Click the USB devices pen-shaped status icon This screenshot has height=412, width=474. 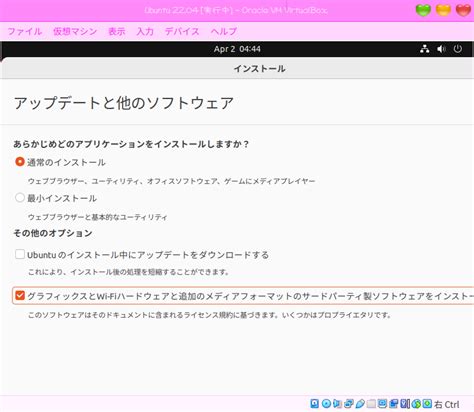tap(360, 404)
